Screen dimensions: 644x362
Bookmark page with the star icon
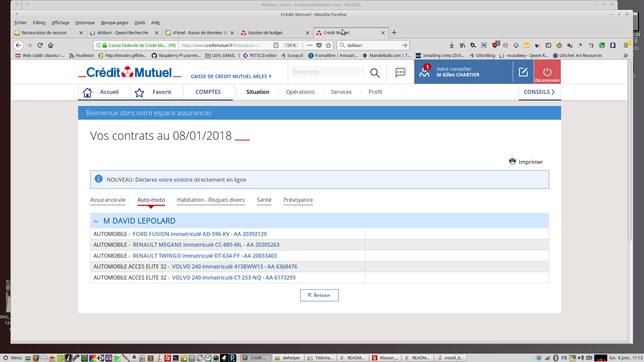point(328,45)
